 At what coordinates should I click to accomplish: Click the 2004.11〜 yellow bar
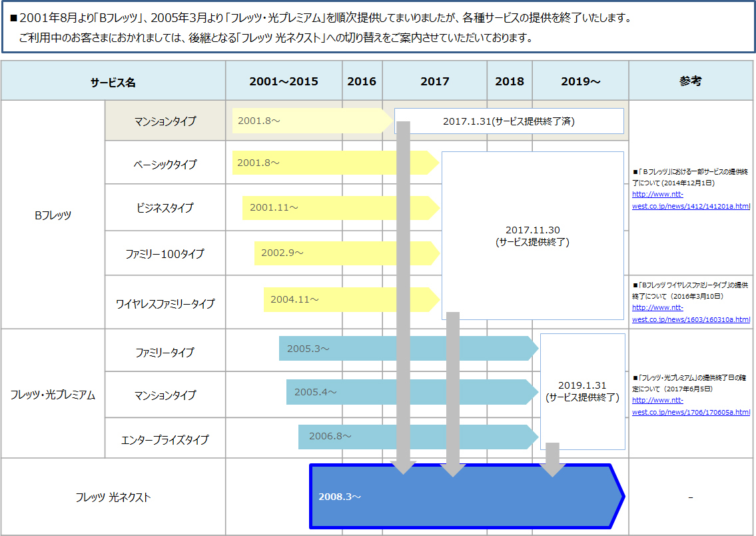pyautogui.click(x=352, y=299)
